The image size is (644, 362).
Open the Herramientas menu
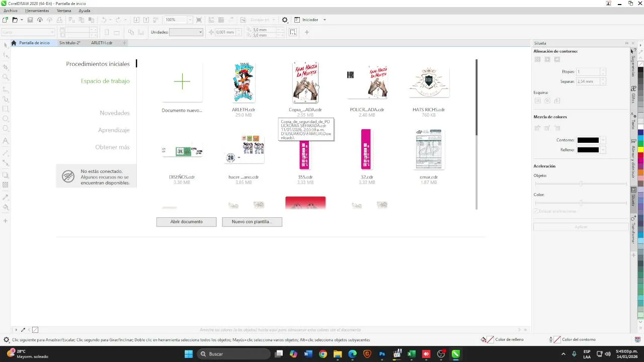point(37,11)
